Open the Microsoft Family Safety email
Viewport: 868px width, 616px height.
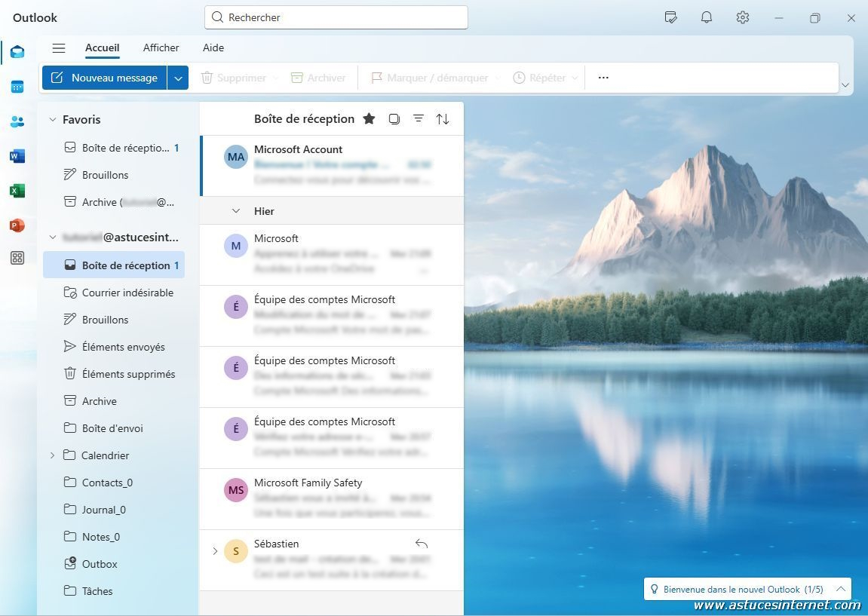pos(332,499)
